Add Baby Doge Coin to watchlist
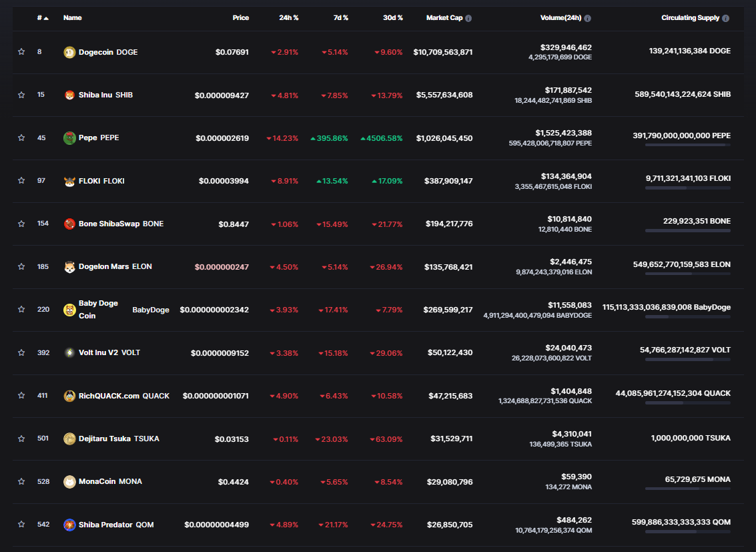Viewport: 756px width, 552px height. point(21,310)
